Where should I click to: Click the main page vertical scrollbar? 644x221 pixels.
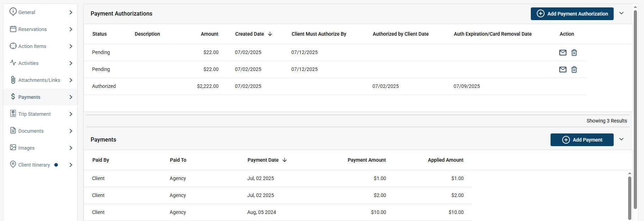(635, 109)
